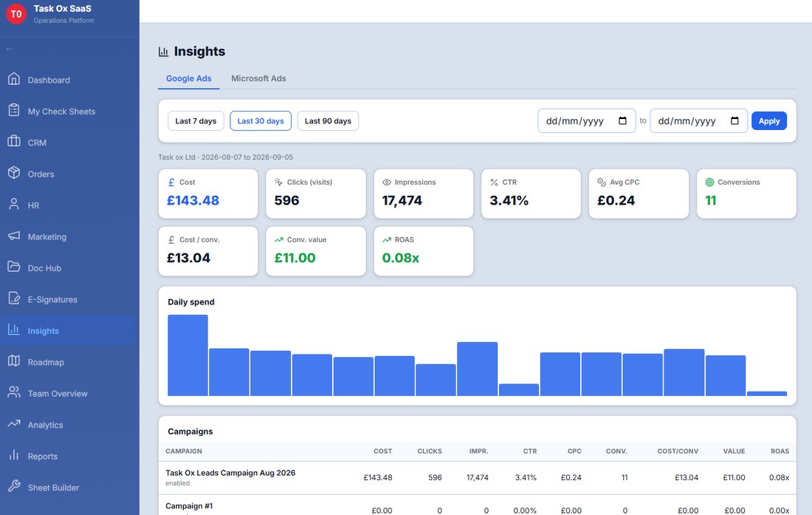Click the tallest first bar in Daily spend
The image size is (812, 515).
click(188, 355)
